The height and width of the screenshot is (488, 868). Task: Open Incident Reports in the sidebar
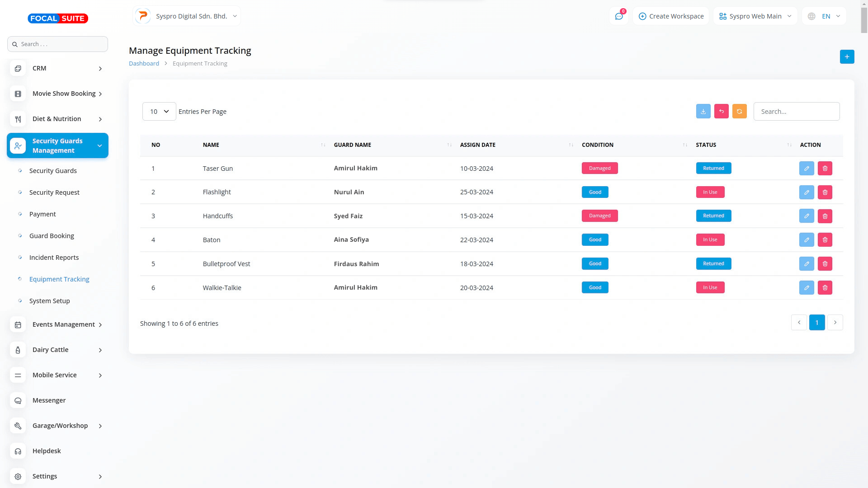(54, 258)
